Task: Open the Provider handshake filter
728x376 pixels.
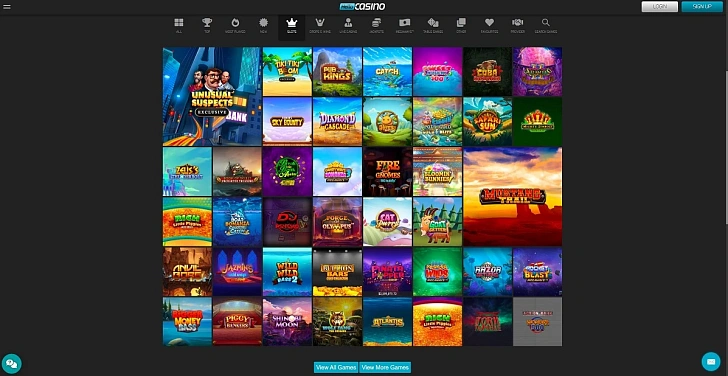Action: point(517,26)
